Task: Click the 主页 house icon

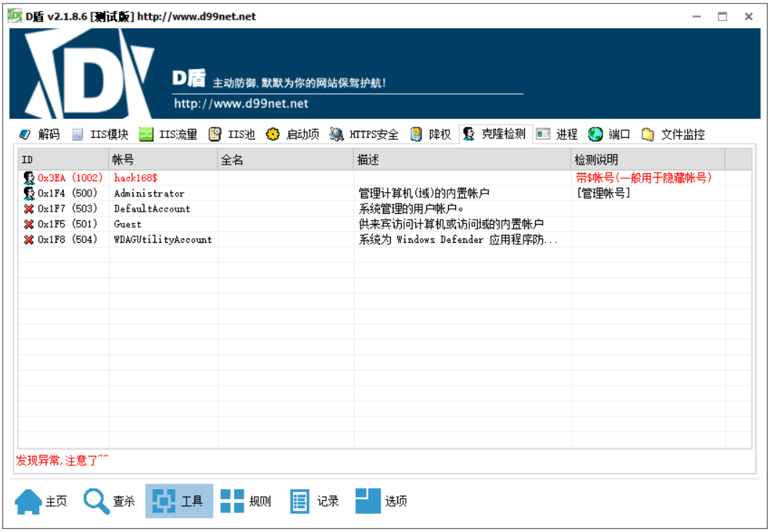Action: pyautogui.click(x=28, y=501)
